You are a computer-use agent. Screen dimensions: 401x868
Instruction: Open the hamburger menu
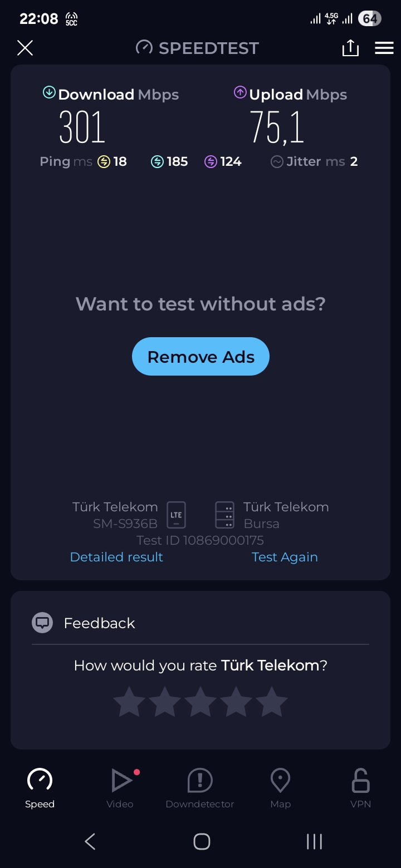pyautogui.click(x=384, y=48)
